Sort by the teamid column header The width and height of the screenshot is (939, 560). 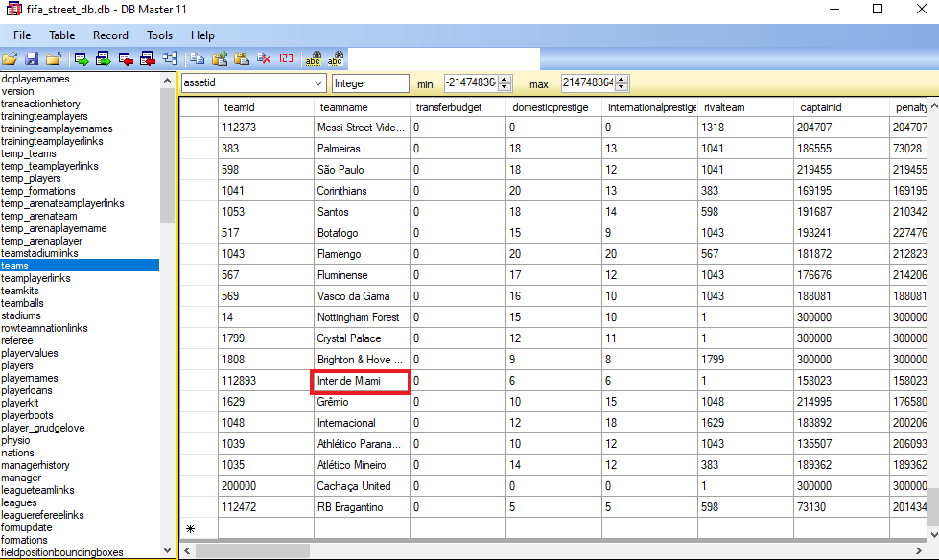point(266,107)
